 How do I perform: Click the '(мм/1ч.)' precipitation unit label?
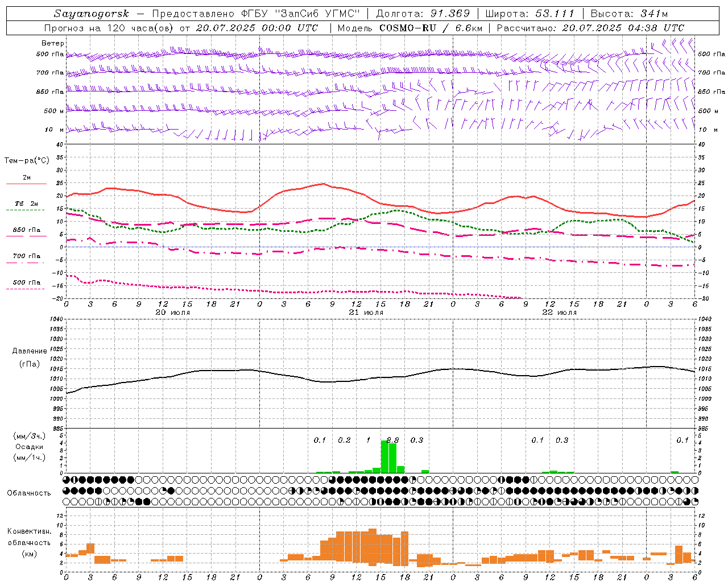tap(30, 458)
